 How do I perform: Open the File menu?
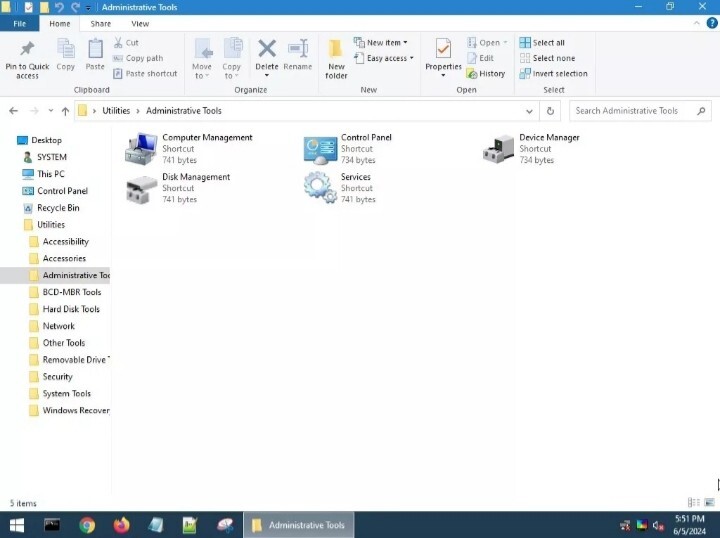tap(19, 23)
